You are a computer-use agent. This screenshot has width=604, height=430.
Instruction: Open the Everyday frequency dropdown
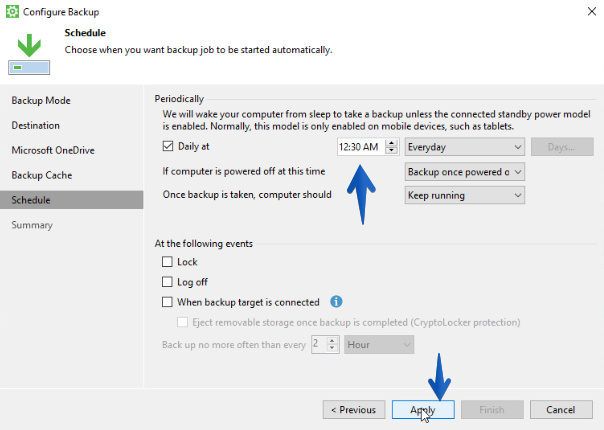coord(465,147)
